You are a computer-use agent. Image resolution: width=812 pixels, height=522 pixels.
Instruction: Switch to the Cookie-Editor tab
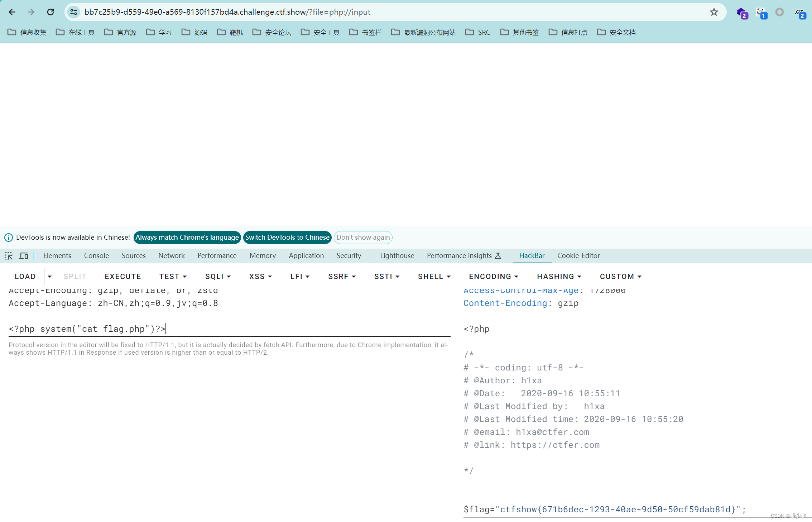point(578,255)
